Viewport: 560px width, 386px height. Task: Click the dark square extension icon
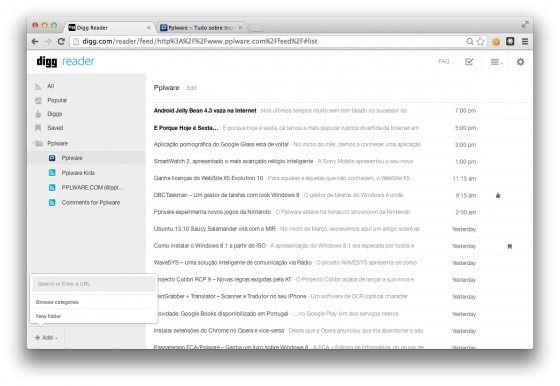click(x=510, y=41)
